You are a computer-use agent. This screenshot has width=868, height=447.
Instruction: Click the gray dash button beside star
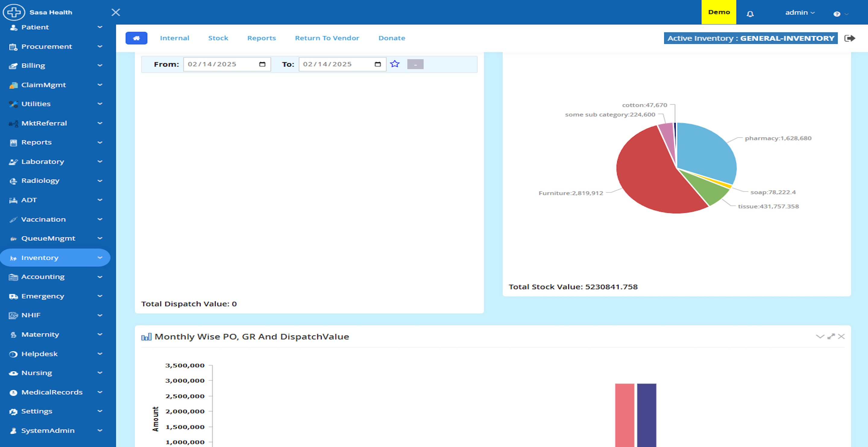tap(415, 64)
